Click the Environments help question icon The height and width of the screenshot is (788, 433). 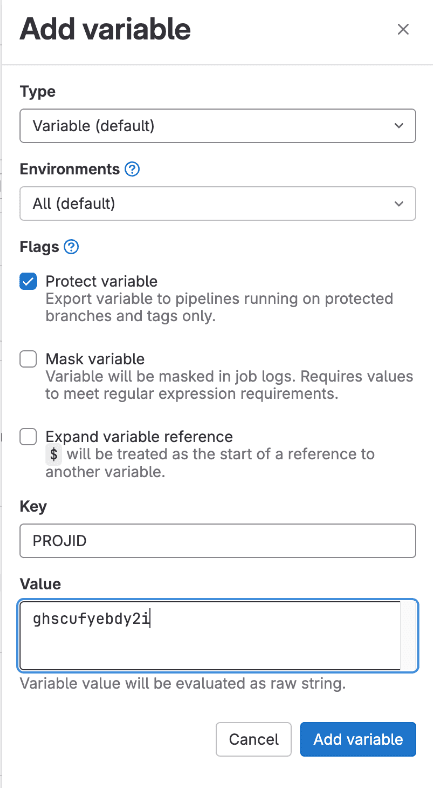pos(132,169)
